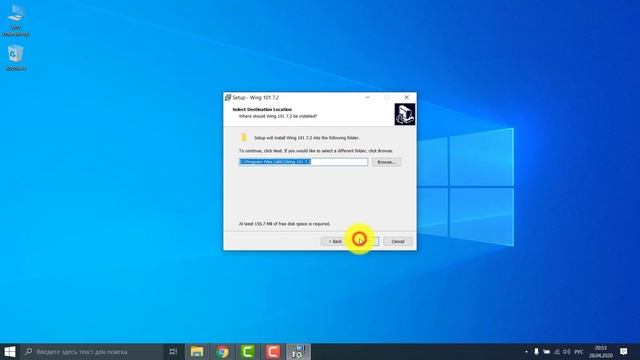
Task: Click the taskbar search box
Action: [91, 351]
